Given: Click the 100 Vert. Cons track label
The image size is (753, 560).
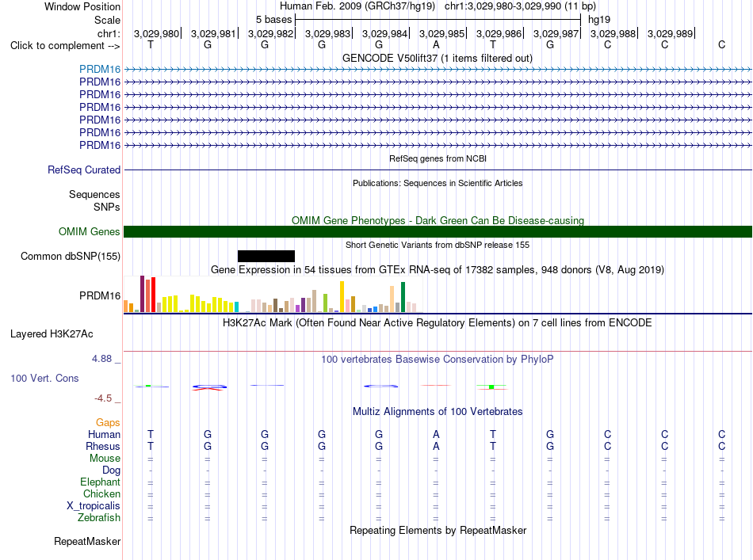Looking at the screenshot, I should pos(44,378).
